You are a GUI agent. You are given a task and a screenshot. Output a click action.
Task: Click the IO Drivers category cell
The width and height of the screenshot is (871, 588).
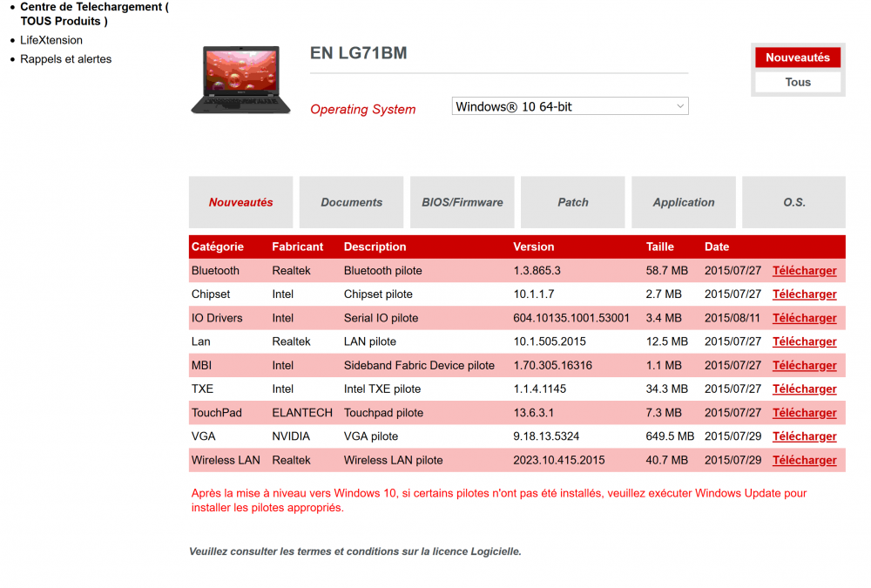(x=217, y=318)
